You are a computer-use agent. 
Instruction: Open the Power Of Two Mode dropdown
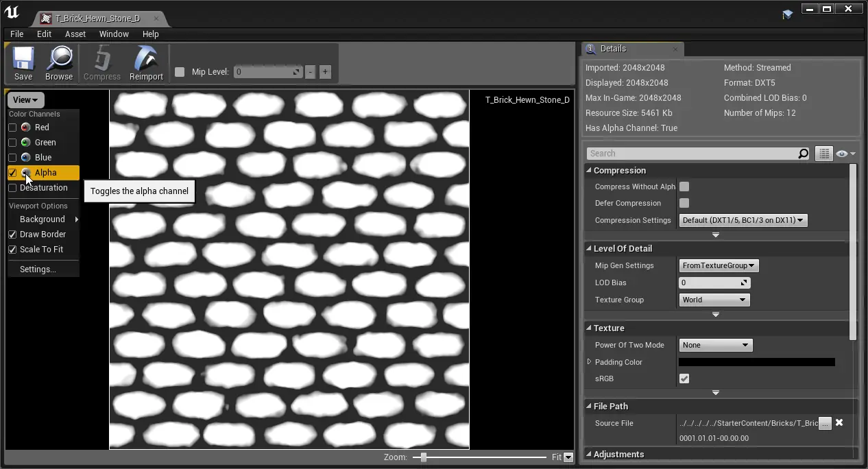coord(716,345)
